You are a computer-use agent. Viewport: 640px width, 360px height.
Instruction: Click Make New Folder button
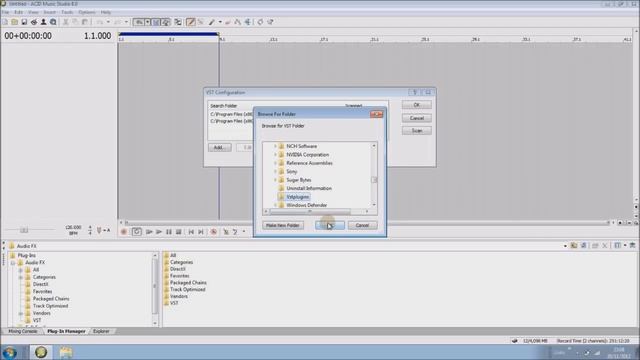283,225
